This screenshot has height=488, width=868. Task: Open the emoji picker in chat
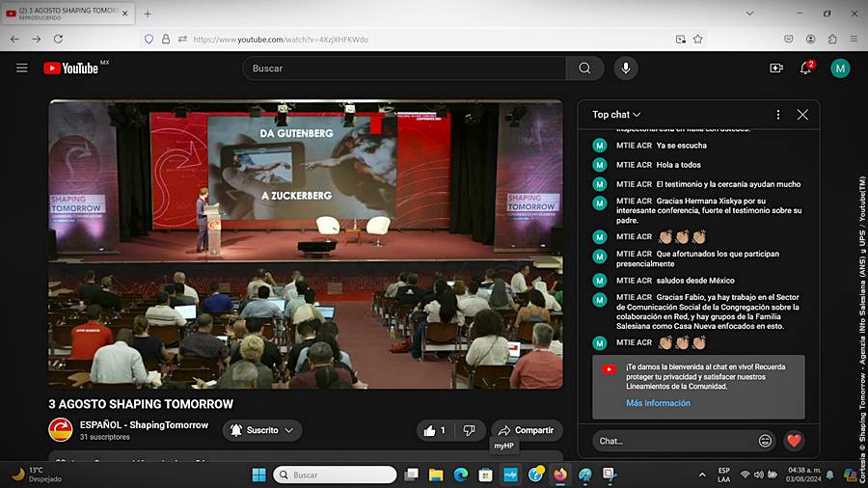(765, 441)
